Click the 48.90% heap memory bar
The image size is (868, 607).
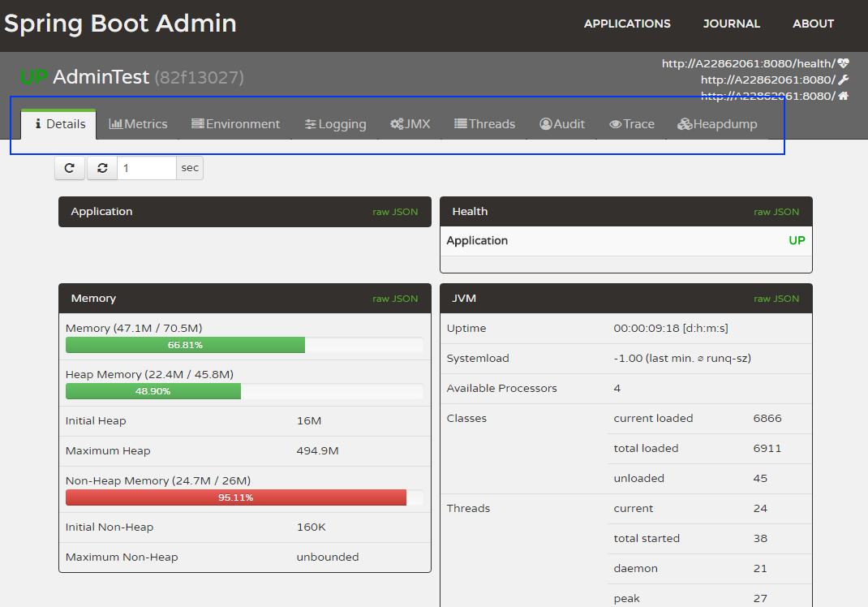[x=153, y=391]
